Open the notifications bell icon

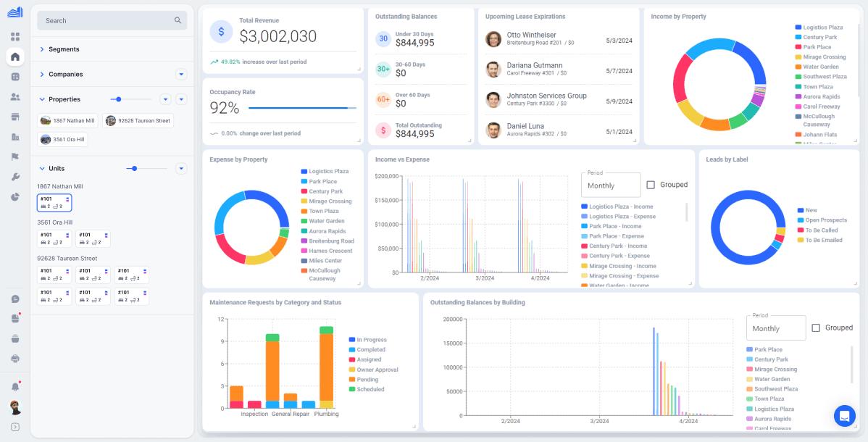pyautogui.click(x=15, y=387)
